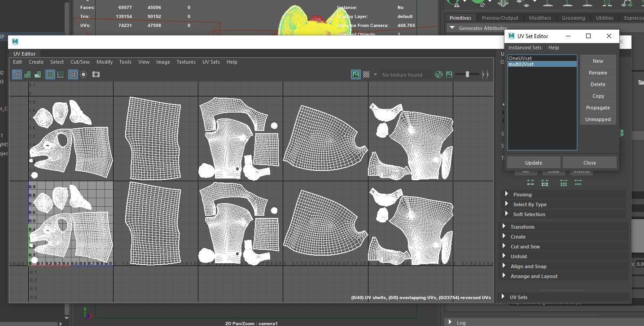Adjust the texture dim slider handle
644x326 pixels.
pos(467,74)
